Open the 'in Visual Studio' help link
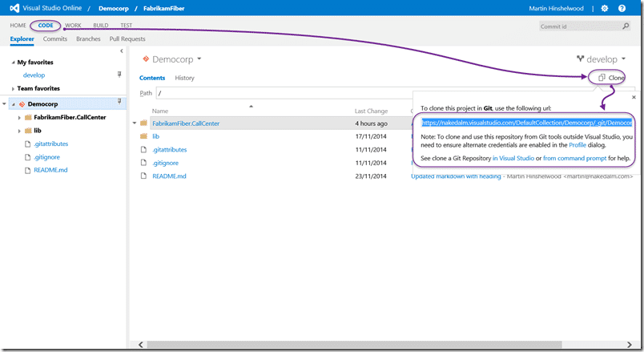644x352 pixels. 513,158
